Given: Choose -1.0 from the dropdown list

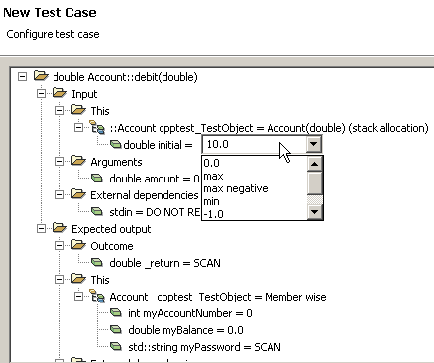Looking at the screenshot, I should click(254, 214).
